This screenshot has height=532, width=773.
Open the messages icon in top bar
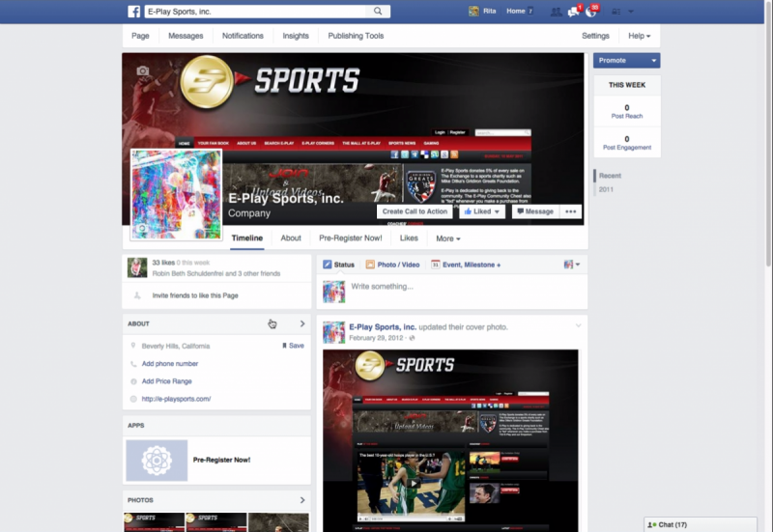pyautogui.click(x=573, y=12)
